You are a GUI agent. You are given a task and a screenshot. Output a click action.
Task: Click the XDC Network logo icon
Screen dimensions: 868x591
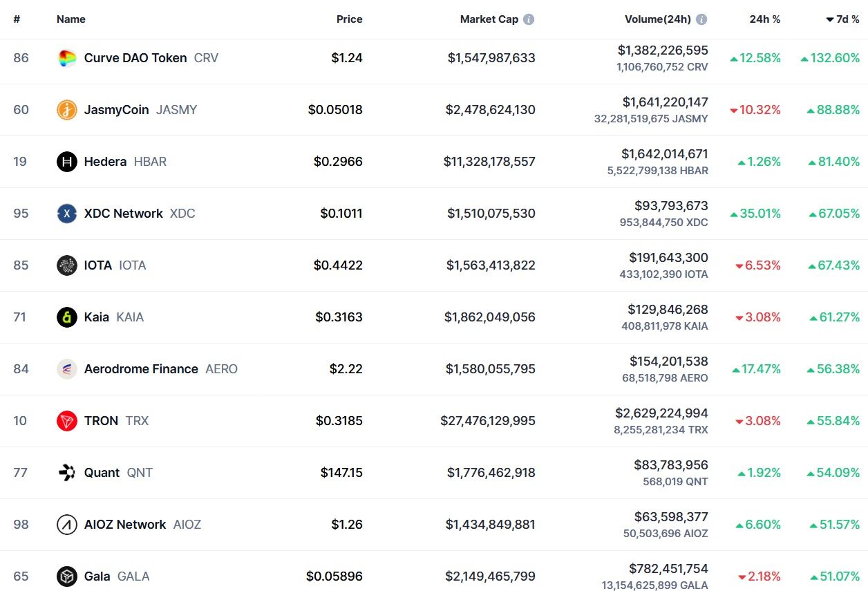point(67,214)
